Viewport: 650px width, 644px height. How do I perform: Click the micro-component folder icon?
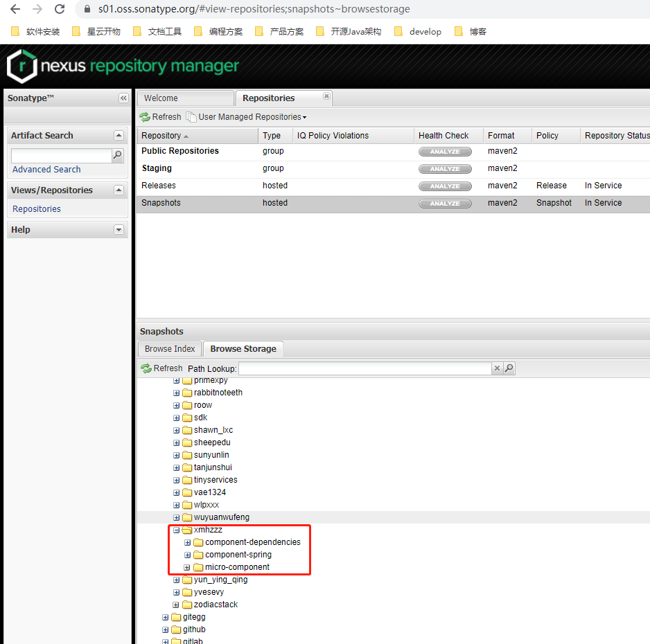click(x=199, y=567)
